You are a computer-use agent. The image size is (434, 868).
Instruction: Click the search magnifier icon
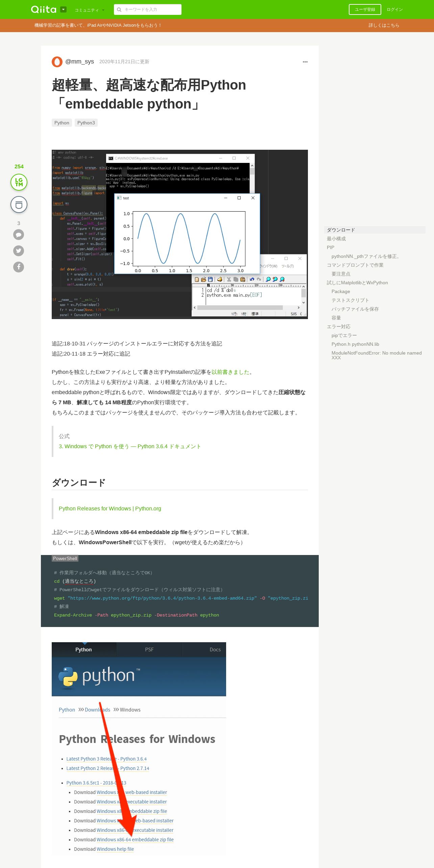coord(119,9)
